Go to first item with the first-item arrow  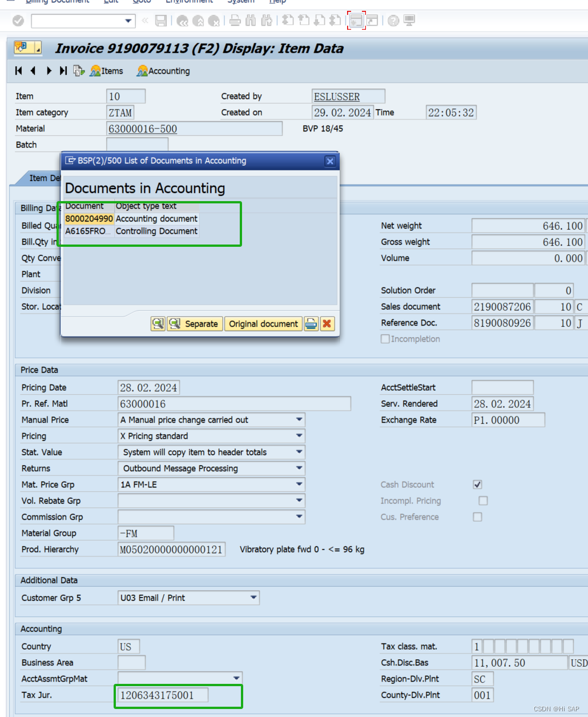pos(19,71)
